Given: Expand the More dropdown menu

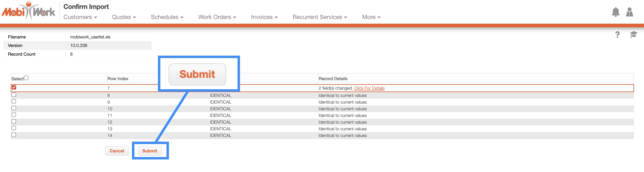Looking at the screenshot, I should pos(371,17).
